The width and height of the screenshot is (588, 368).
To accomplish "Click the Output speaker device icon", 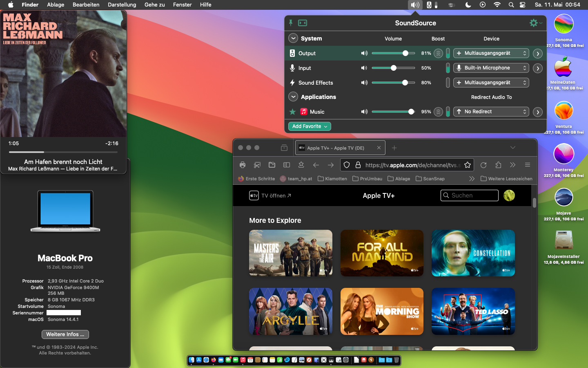I will [292, 53].
